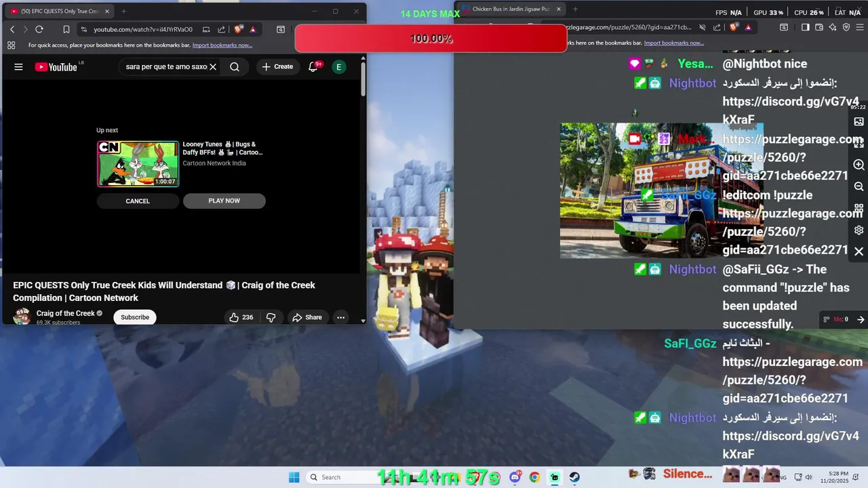Open site settings icon beside youtube.com URL
Image resolution: width=868 pixels, height=488 pixels.
coord(83,29)
